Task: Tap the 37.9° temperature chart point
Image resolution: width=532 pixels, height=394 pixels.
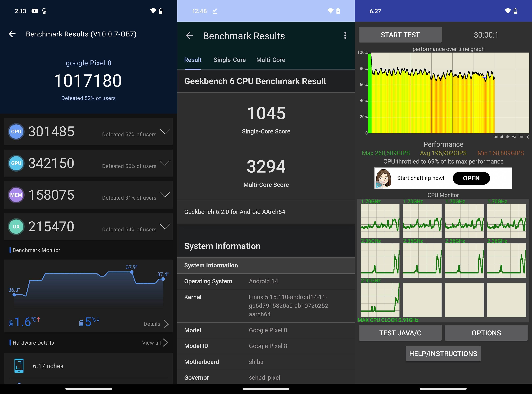Action: click(132, 272)
